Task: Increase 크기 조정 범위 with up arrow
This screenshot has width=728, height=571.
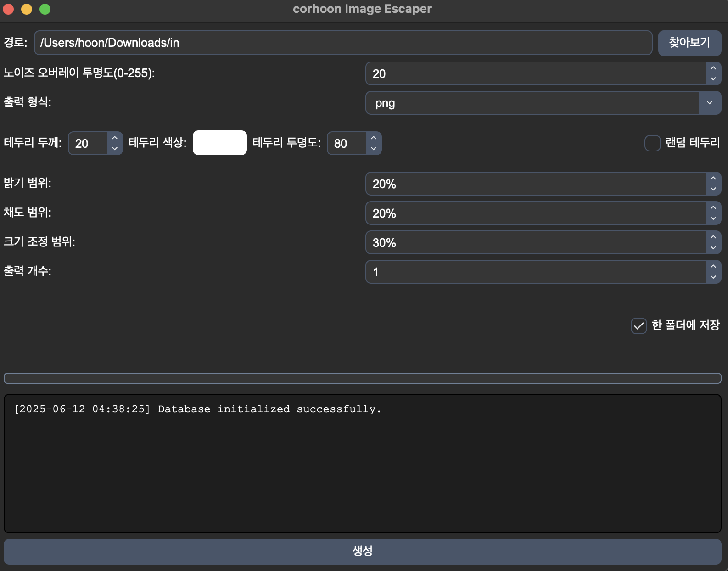Action: click(x=713, y=237)
